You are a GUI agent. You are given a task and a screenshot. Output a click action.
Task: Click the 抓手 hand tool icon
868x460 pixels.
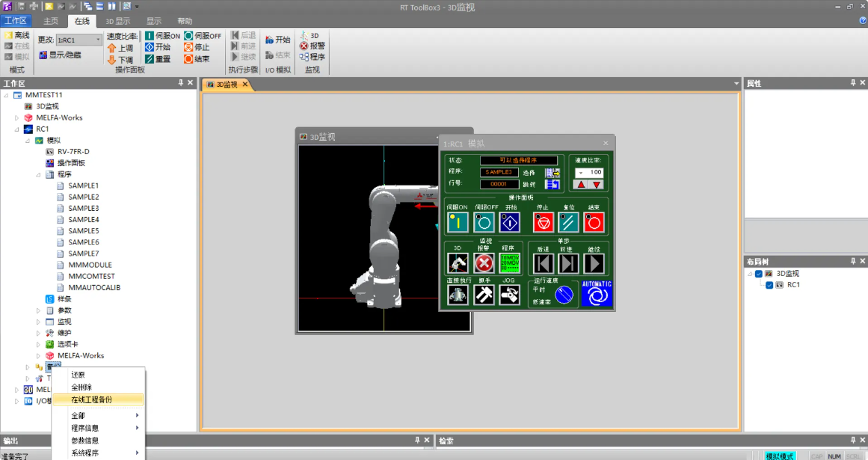click(484, 295)
